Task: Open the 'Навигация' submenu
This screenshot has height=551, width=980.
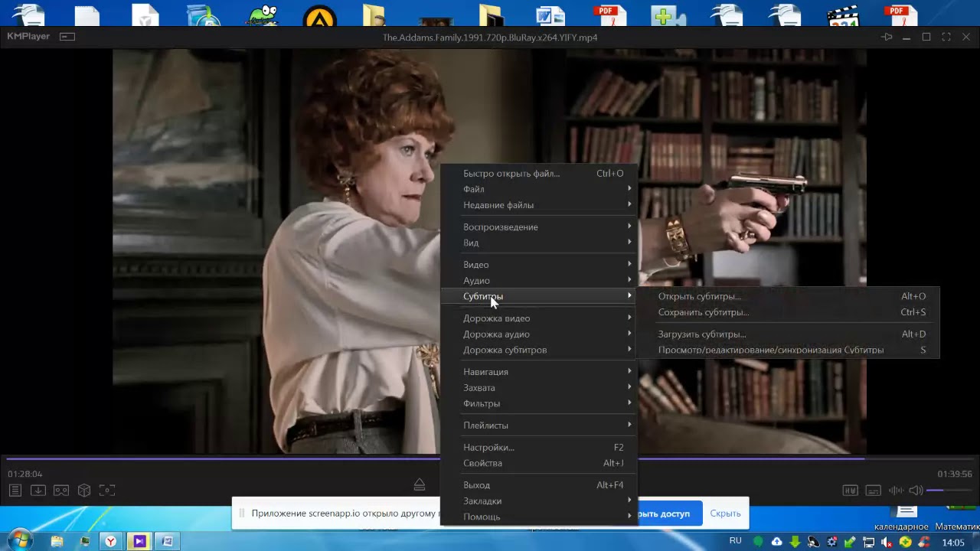Action: [x=539, y=372]
